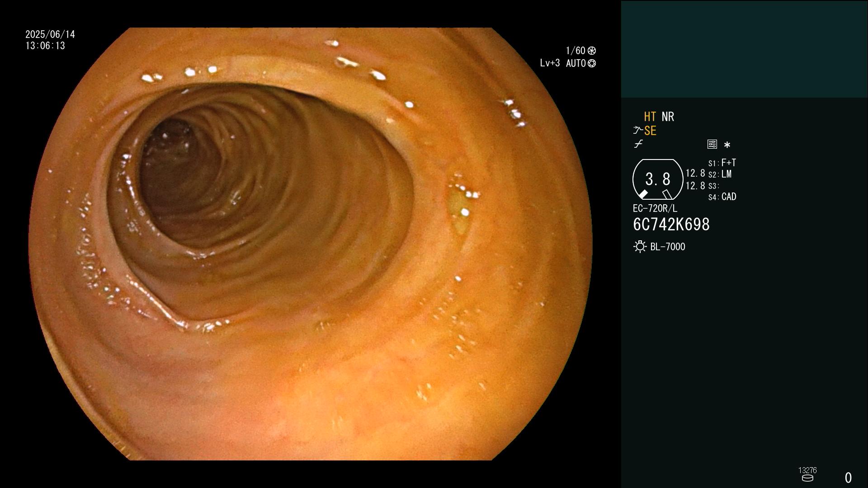The width and height of the screenshot is (868, 488).
Task: Click the date 2025/06/14
Action: (50, 34)
